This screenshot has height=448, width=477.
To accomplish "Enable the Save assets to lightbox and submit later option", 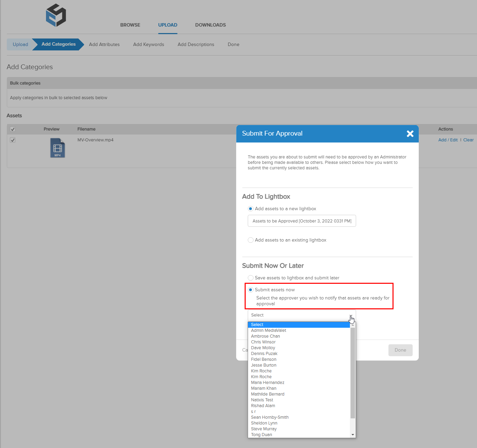I will pyautogui.click(x=251, y=278).
